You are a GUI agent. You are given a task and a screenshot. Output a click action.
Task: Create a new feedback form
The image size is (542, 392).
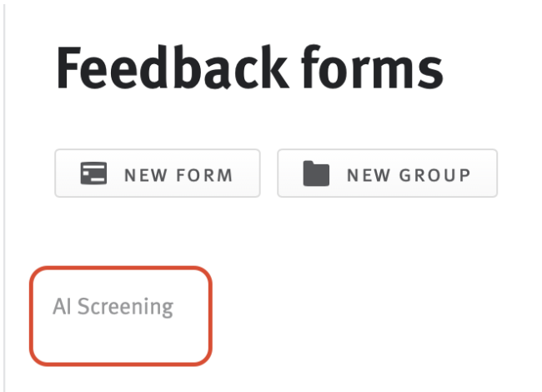(x=158, y=173)
